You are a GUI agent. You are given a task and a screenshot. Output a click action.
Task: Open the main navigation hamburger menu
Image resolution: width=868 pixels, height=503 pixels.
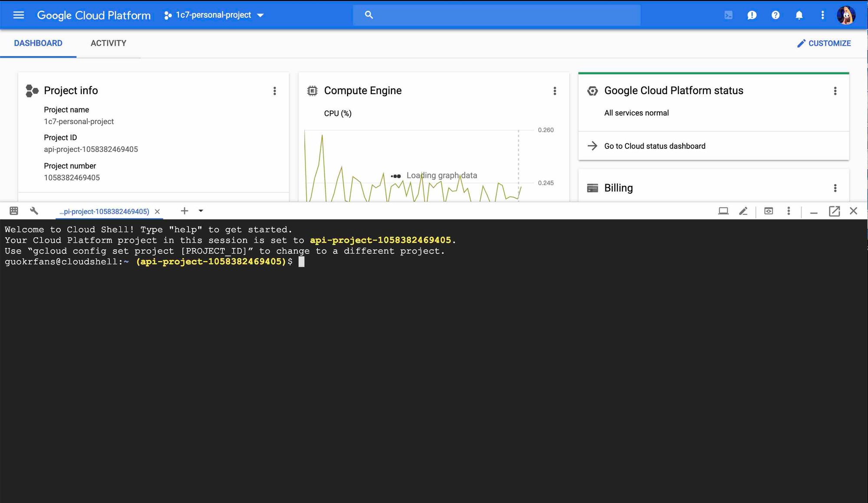point(18,15)
